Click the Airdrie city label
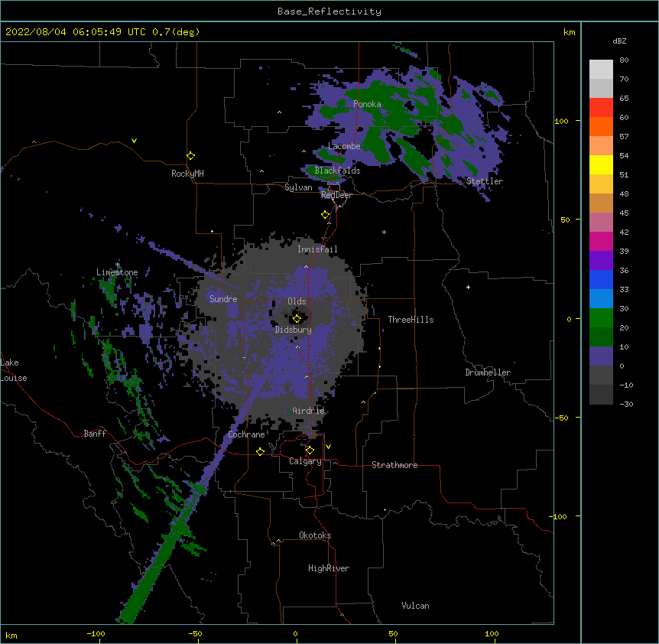 click(x=308, y=411)
